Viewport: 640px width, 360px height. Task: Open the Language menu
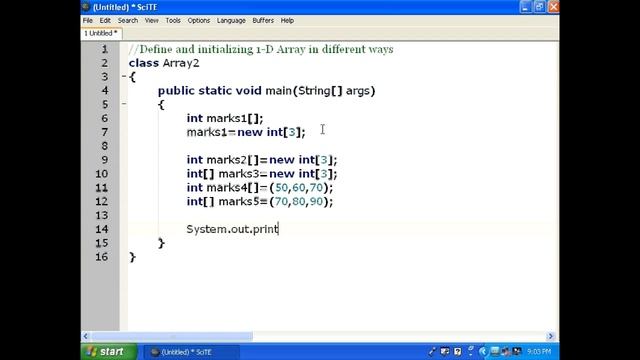[231, 20]
